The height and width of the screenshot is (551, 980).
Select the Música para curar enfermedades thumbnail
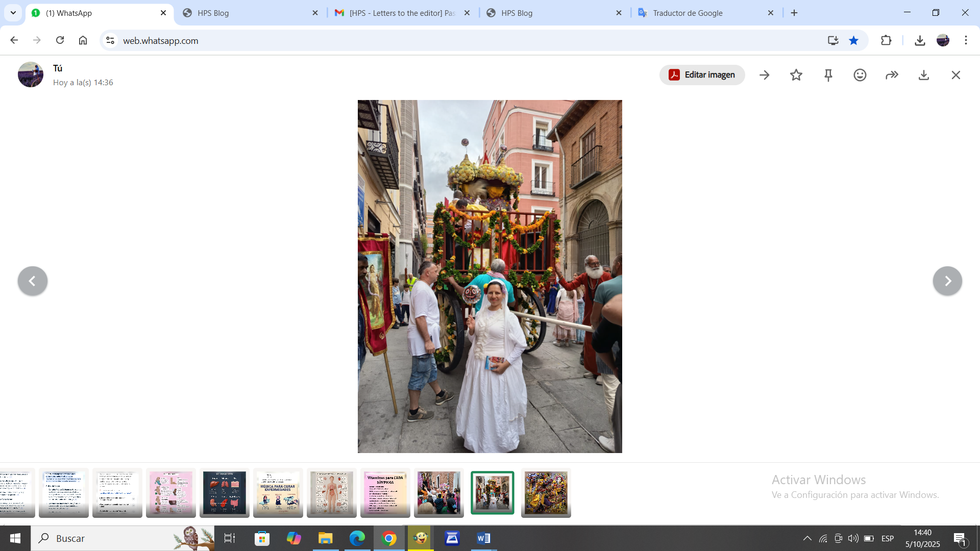click(278, 492)
